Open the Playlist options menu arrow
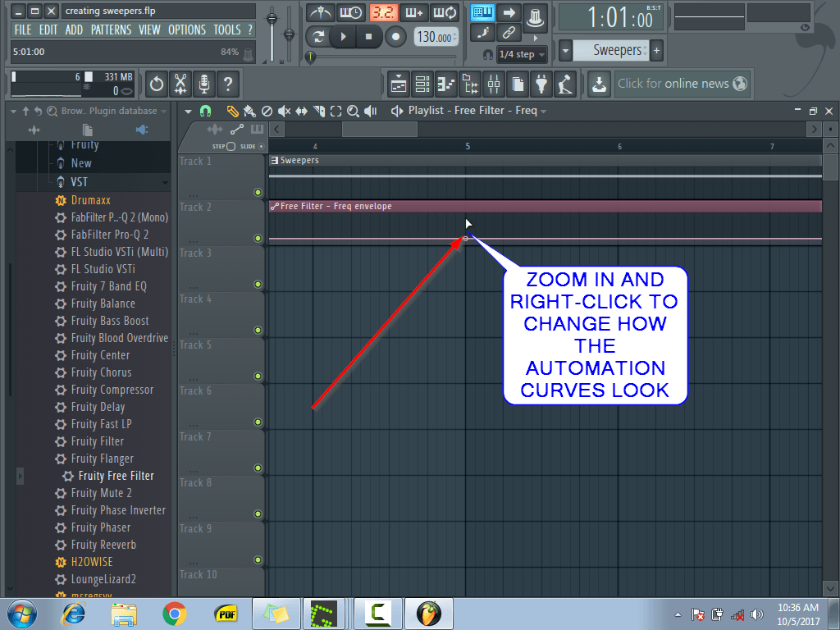The width and height of the screenshot is (840, 630). tap(188, 112)
